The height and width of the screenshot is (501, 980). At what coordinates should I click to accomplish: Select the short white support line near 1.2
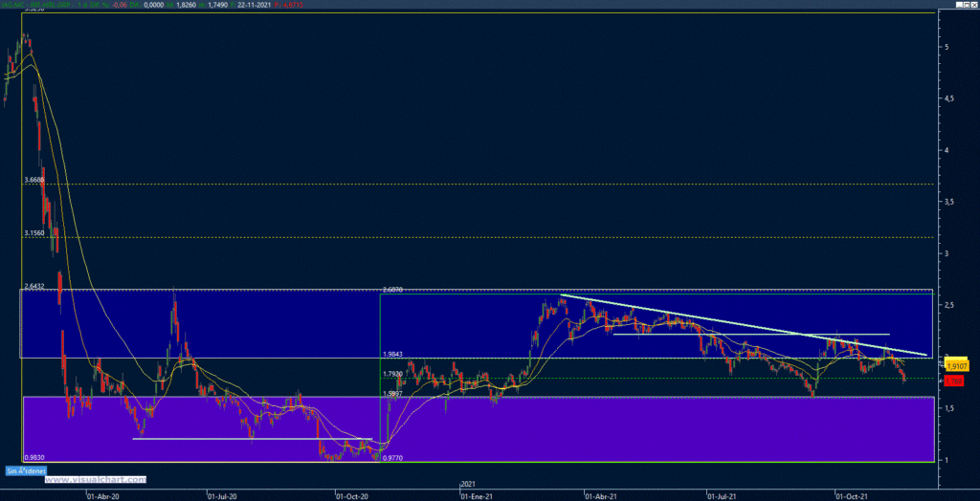pyautogui.click(x=253, y=439)
